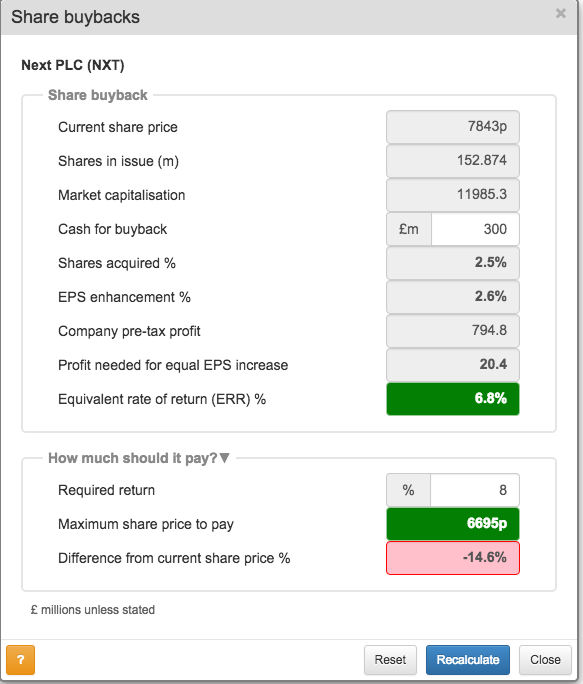Click the Current share price field
The width and height of the screenshot is (583, 684).
(x=453, y=127)
